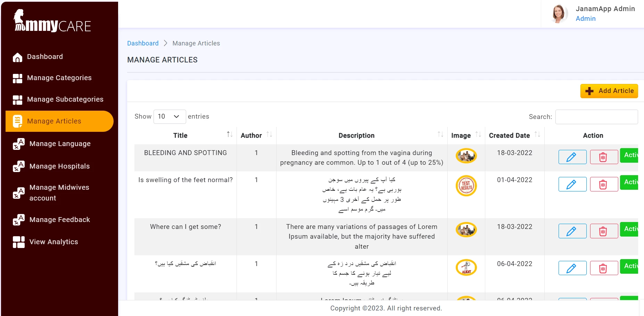Open Manage Subcategories from the sidebar
Viewport: 644px width, 316px height.
(17, 100)
